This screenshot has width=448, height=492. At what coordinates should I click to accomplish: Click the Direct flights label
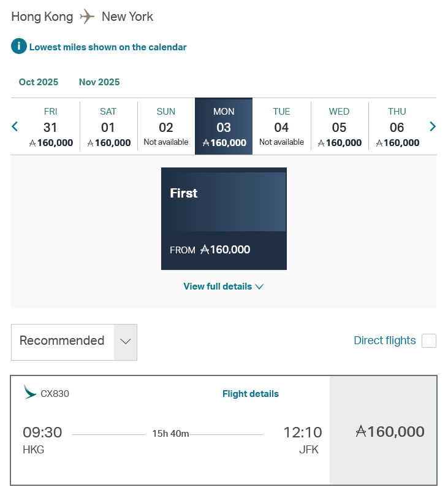384,340
